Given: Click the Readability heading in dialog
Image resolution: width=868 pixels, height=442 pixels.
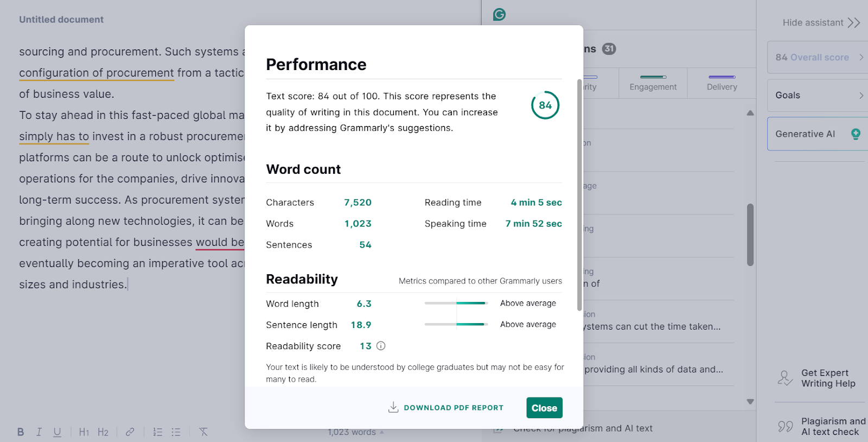Looking at the screenshot, I should pos(302,279).
